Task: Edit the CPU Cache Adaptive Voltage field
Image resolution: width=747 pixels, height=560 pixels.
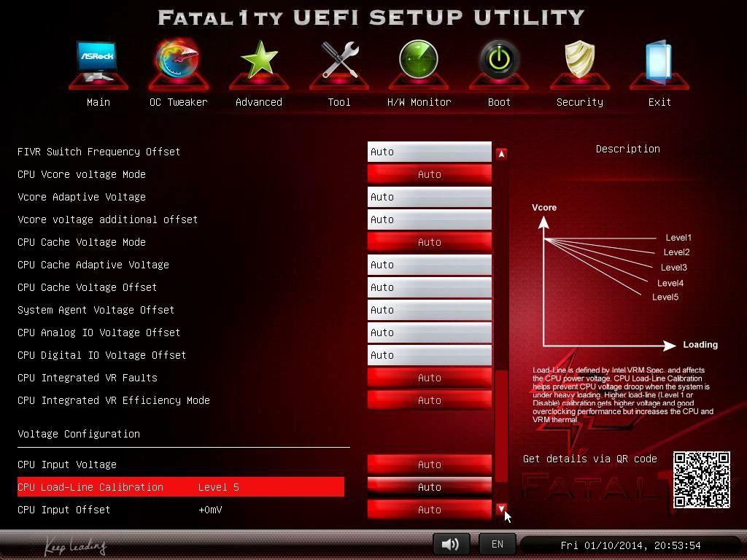Action: (429, 265)
